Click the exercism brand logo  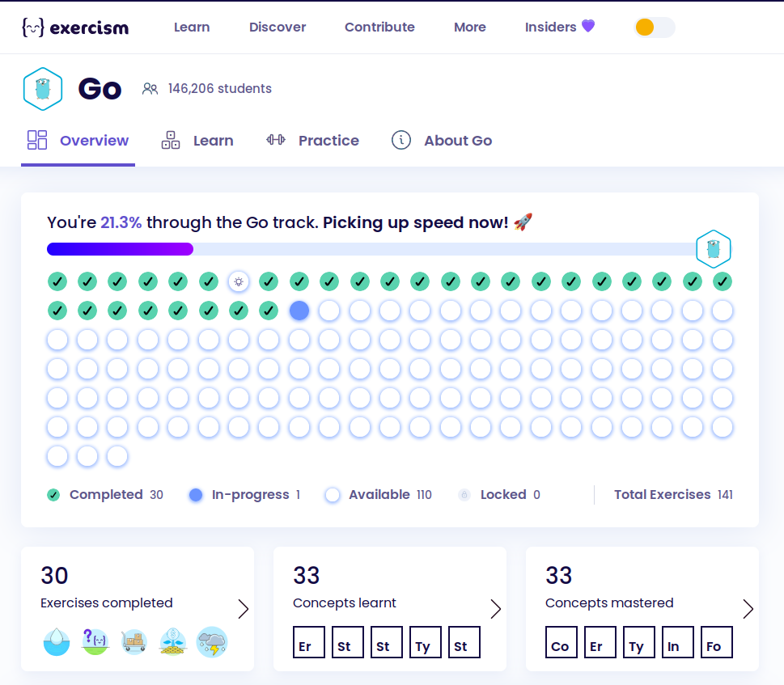pyautogui.click(x=75, y=27)
